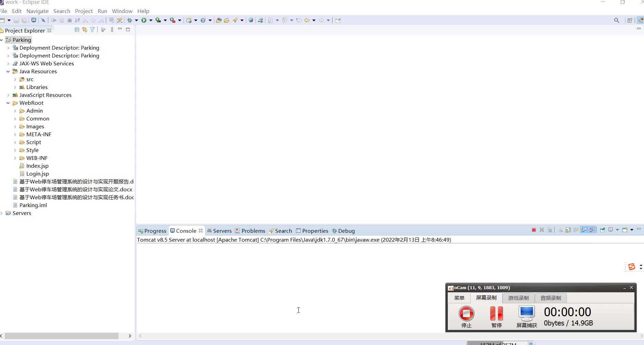Open the Project Explorer view menu dots
The height and width of the screenshot is (345, 644).
click(112, 30)
